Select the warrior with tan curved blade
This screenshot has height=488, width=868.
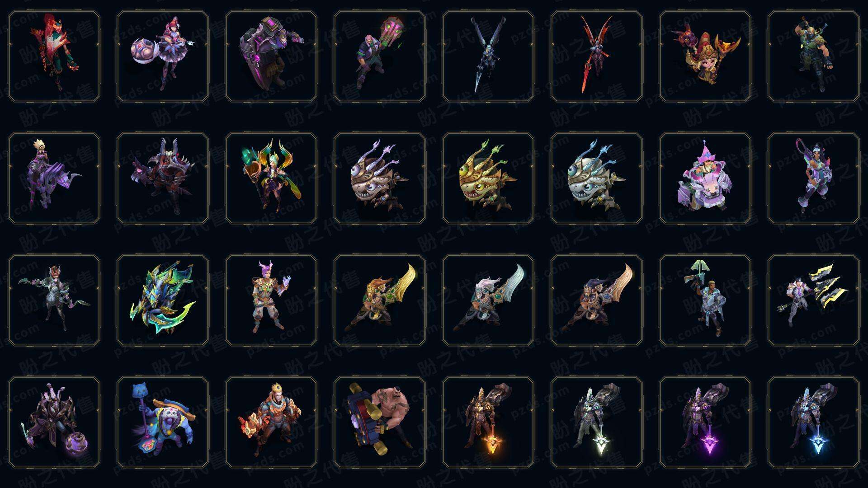597,300
